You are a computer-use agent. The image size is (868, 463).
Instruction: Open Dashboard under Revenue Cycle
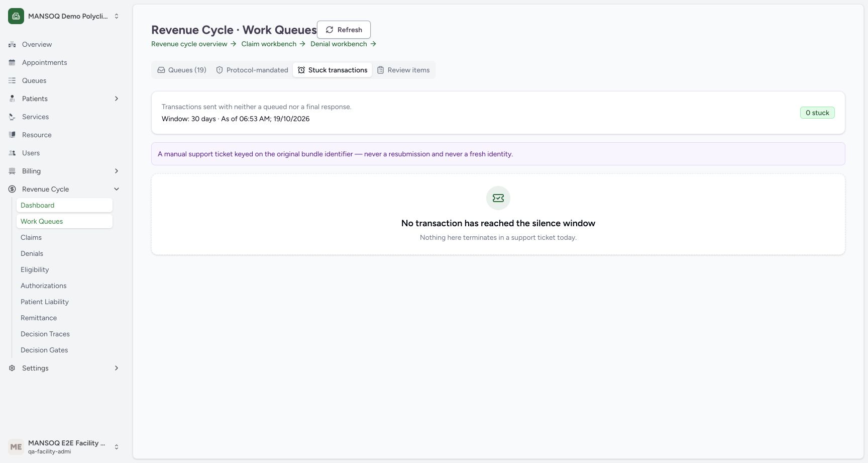pos(64,205)
